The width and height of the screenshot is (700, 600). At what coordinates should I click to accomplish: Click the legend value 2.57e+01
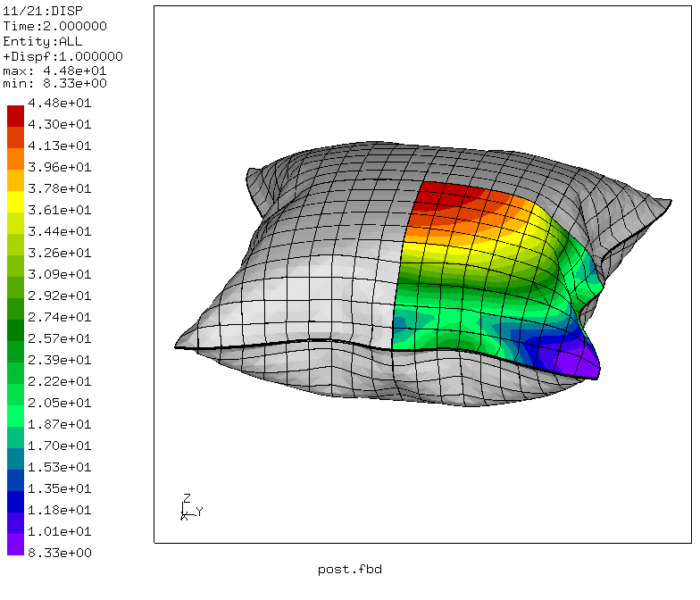pos(59,339)
